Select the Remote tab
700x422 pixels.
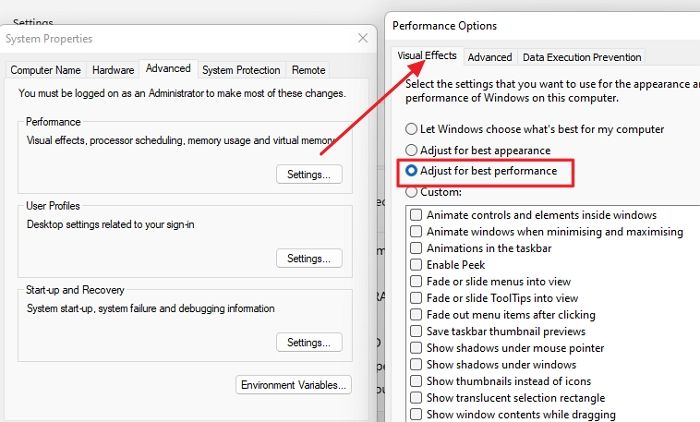[x=308, y=70]
